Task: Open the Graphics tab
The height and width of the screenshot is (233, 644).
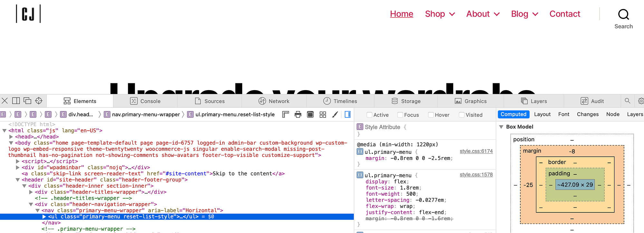Action: (x=471, y=101)
